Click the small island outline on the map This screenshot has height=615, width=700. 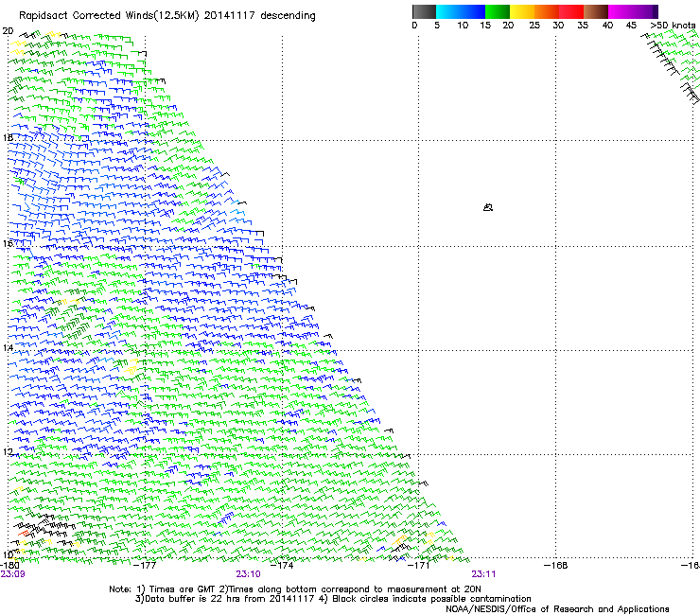[488, 207]
